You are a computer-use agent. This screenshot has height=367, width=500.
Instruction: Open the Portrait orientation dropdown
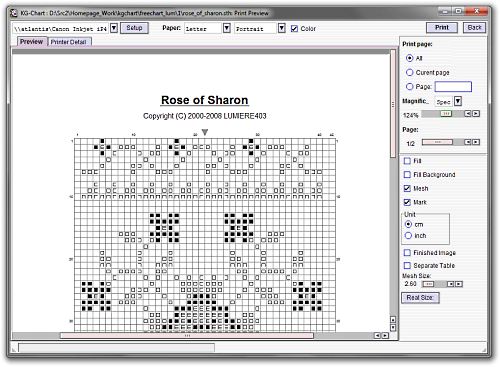coord(282,28)
